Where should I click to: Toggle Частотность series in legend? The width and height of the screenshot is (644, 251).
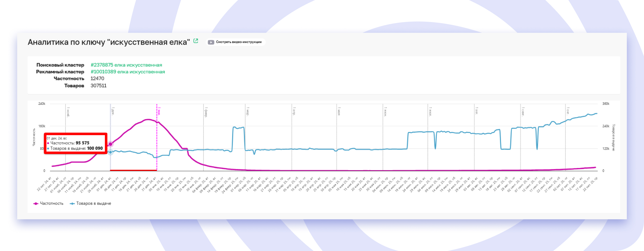point(52,204)
